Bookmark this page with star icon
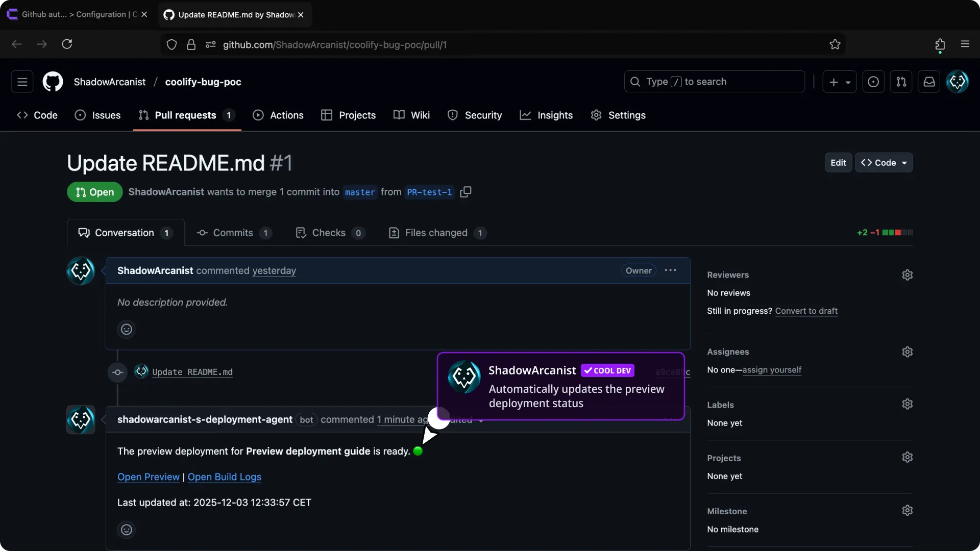 [x=835, y=44]
